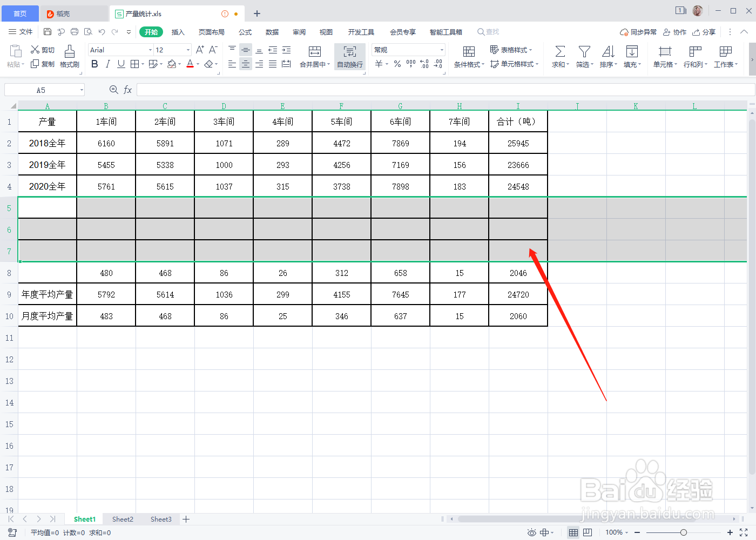
Task: Open the font name Arial dropdown
Action: coord(151,50)
